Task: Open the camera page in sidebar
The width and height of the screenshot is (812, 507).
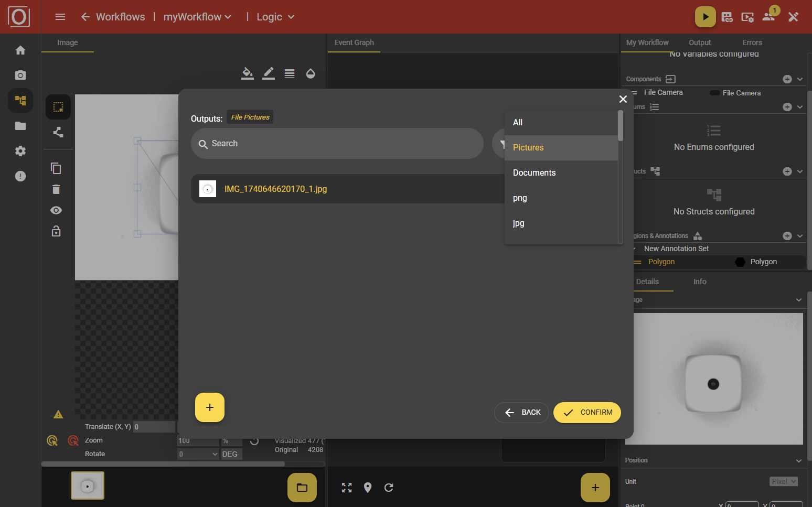Action: (20, 75)
